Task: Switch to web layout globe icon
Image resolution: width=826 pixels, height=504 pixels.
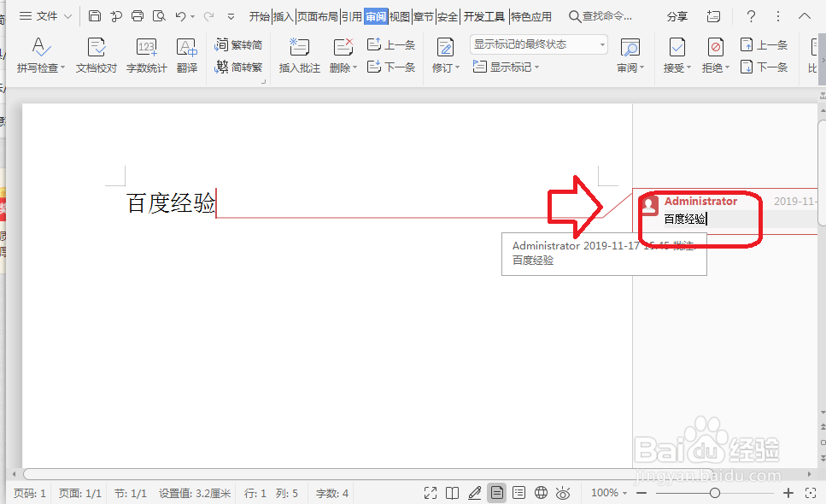Action: [541, 493]
